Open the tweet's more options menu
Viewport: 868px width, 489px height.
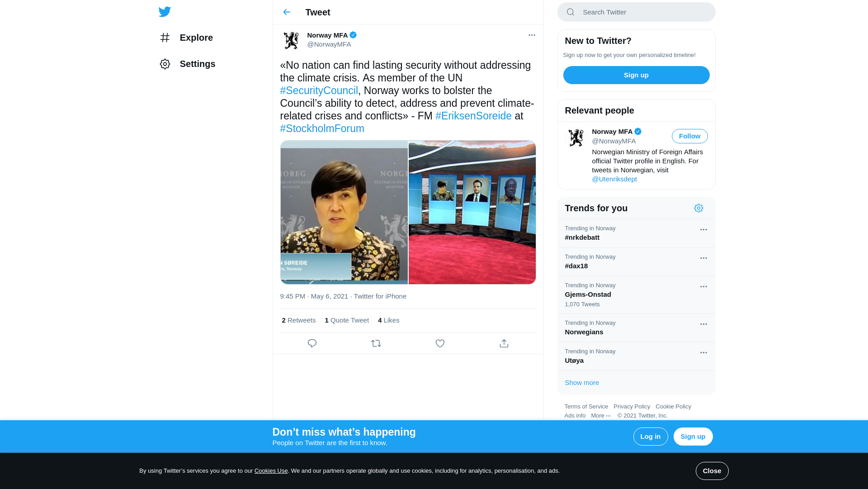click(x=532, y=35)
